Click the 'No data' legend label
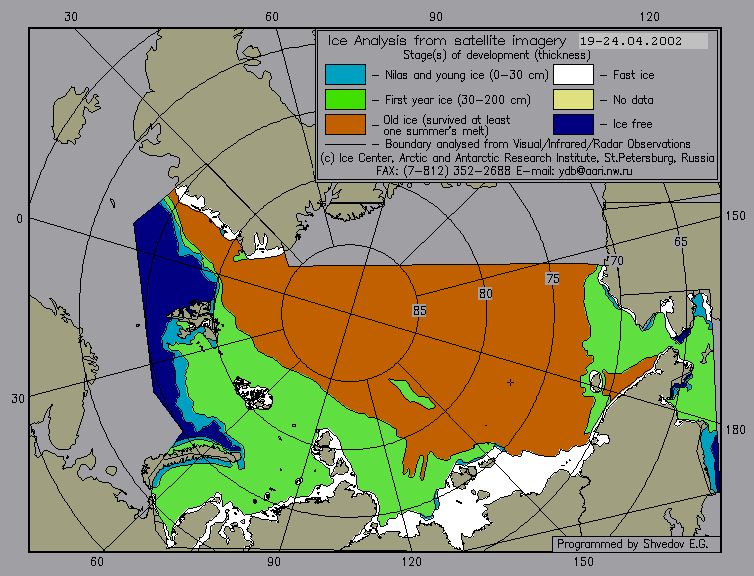Screen dimensions: 754x576 click(x=633, y=100)
